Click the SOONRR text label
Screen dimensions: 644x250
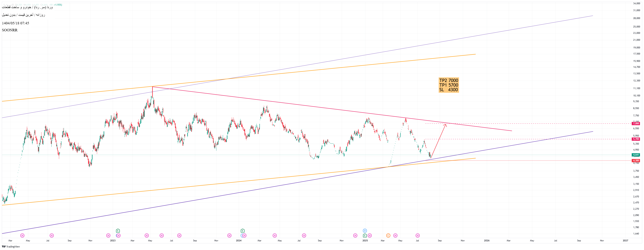click(x=10, y=30)
